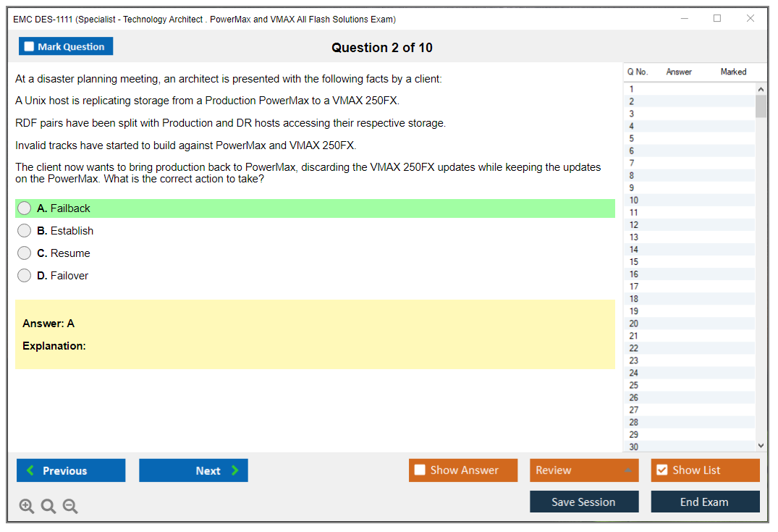Click End Exam button
Screen dimensions: 778x532
(705, 502)
